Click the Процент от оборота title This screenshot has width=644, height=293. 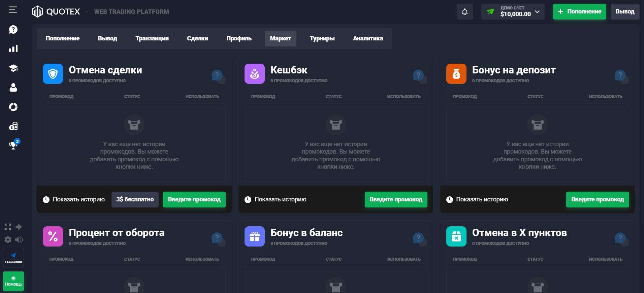[x=117, y=233]
